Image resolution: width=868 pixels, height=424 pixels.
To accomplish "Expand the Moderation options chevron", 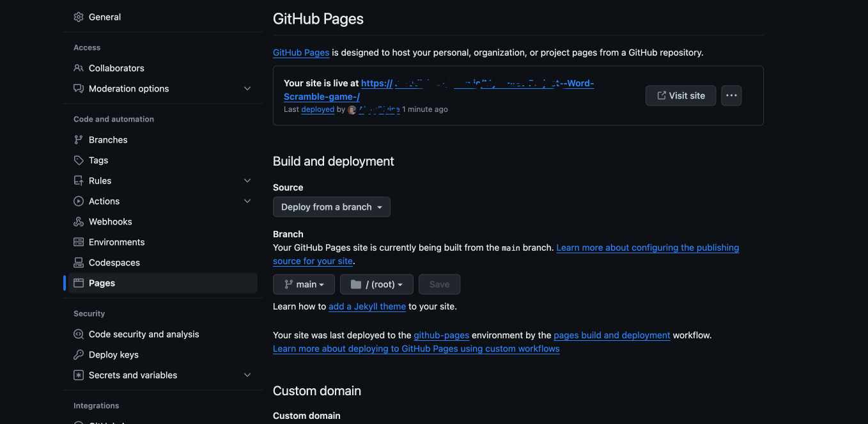I will click(247, 89).
